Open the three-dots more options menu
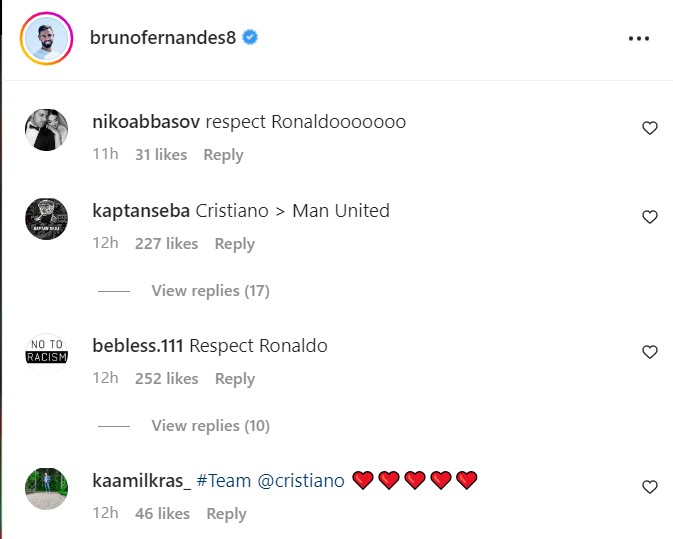This screenshot has width=673, height=539. 639,39
